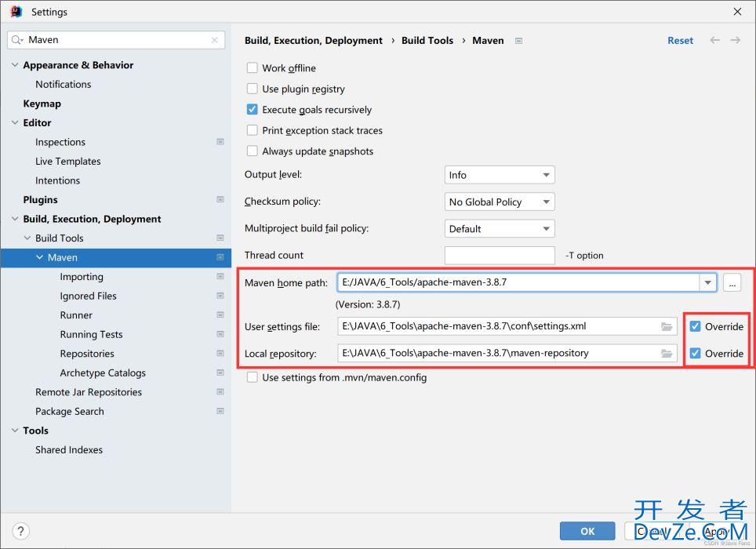
Task: Click project icon on selected Maven row
Action: click(220, 257)
